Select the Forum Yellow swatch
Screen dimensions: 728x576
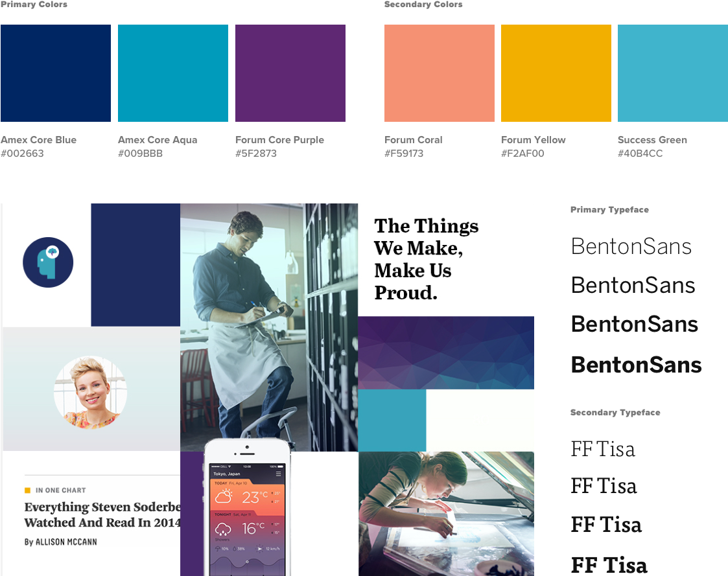pyautogui.click(x=556, y=73)
